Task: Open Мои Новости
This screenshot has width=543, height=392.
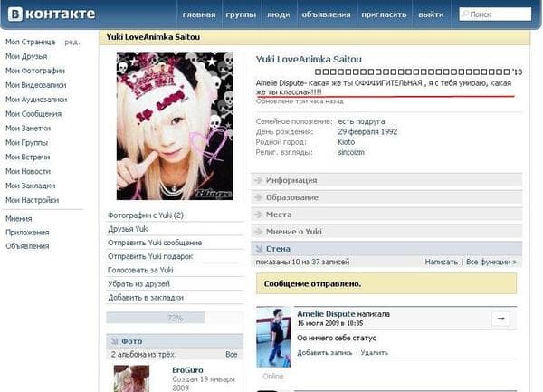Action: (x=28, y=171)
